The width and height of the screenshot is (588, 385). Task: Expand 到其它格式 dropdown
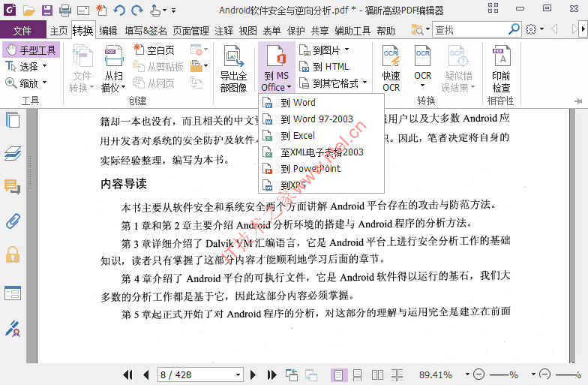point(364,83)
